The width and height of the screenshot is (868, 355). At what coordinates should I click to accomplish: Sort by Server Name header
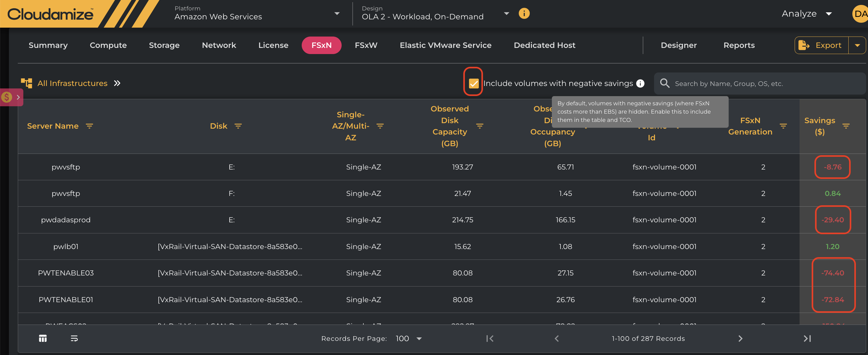(53, 126)
